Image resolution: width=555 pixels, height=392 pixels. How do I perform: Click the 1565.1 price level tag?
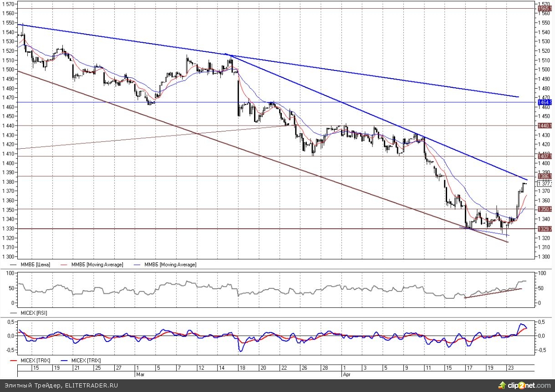point(545,8)
